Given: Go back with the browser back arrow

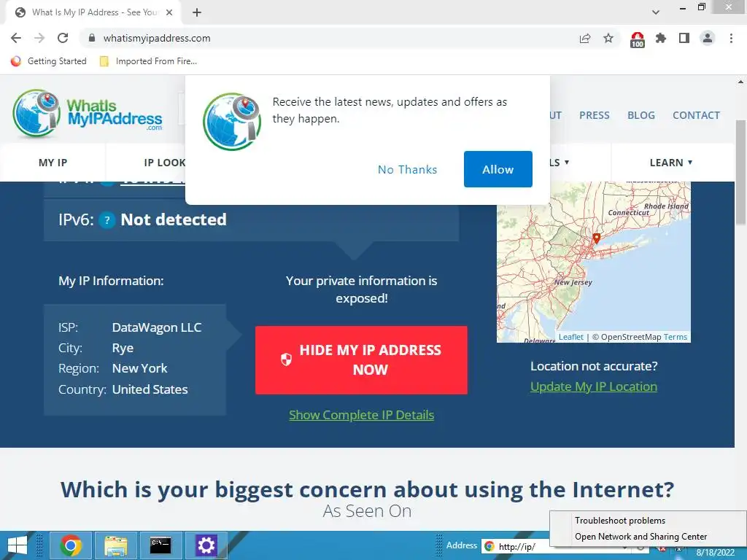Looking at the screenshot, I should point(16,38).
